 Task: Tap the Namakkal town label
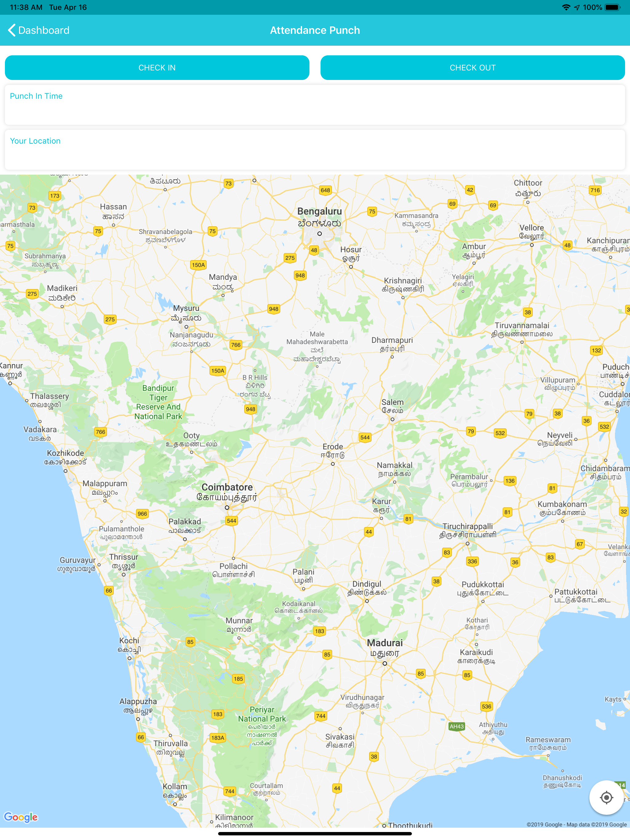tap(394, 469)
